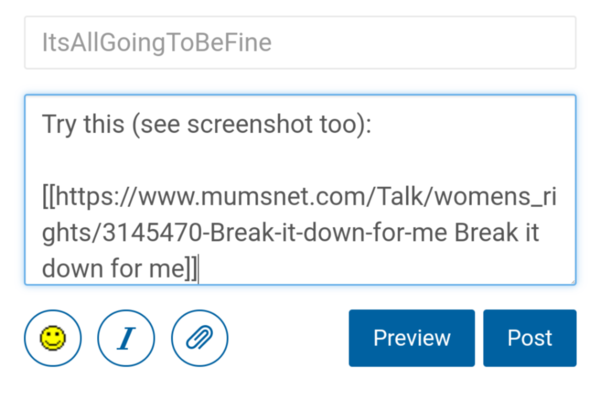Focus the ItsAllGoingToBeFine username field
Image resolution: width=600 pixels, height=401 pixels.
point(300,43)
